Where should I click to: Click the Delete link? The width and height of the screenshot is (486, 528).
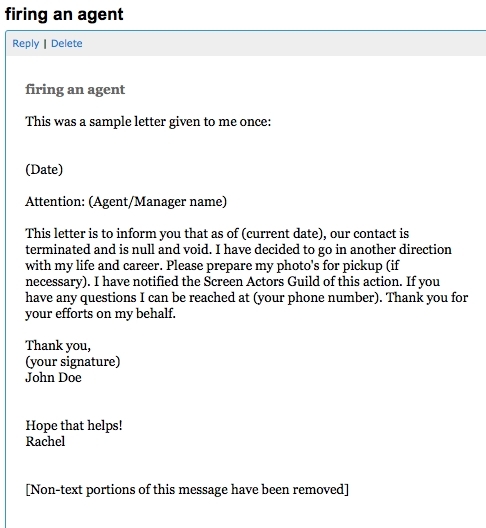[67, 43]
